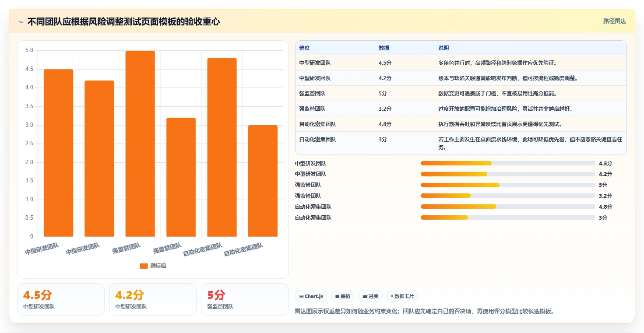Select the 表格 chip
Viewport: 644px width, 333px height.
(343, 296)
